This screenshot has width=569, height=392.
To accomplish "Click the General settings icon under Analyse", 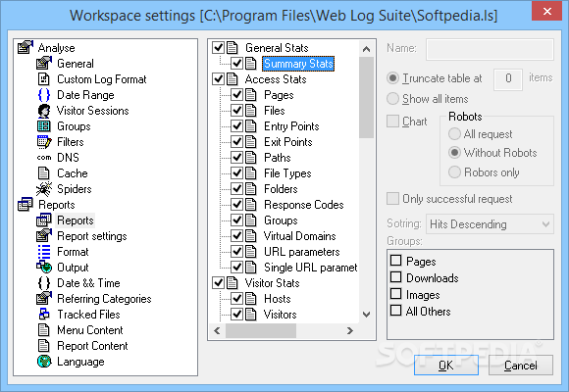I will pos(44,64).
